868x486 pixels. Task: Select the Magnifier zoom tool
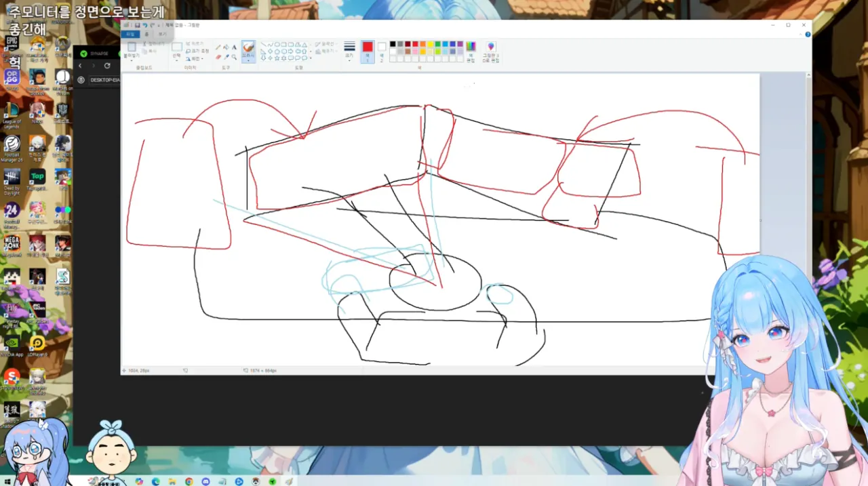235,58
